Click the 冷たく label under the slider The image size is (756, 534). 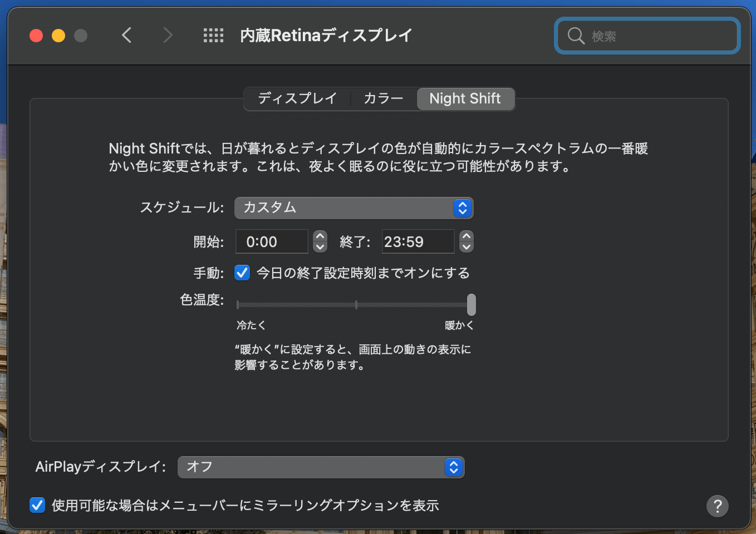(251, 325)
